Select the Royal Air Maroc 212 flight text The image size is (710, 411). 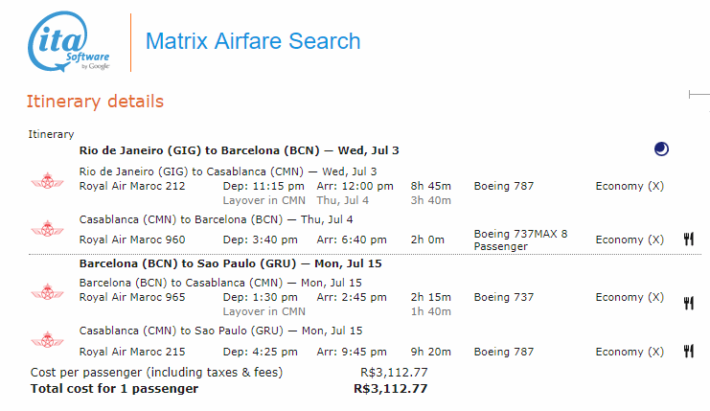pos(132,186)
